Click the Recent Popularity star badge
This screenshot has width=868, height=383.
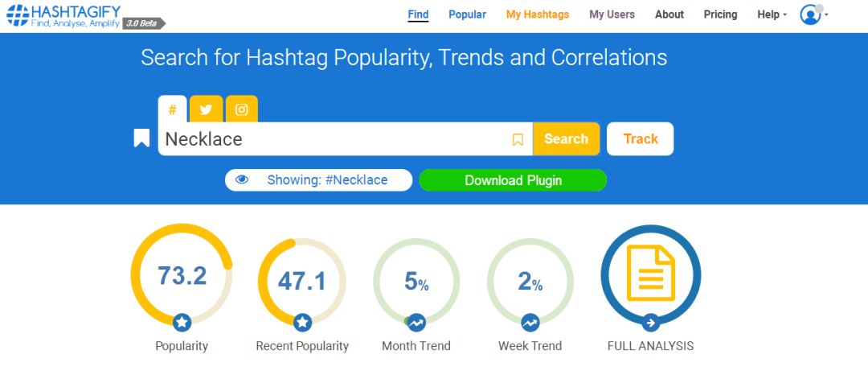point(302,323)
